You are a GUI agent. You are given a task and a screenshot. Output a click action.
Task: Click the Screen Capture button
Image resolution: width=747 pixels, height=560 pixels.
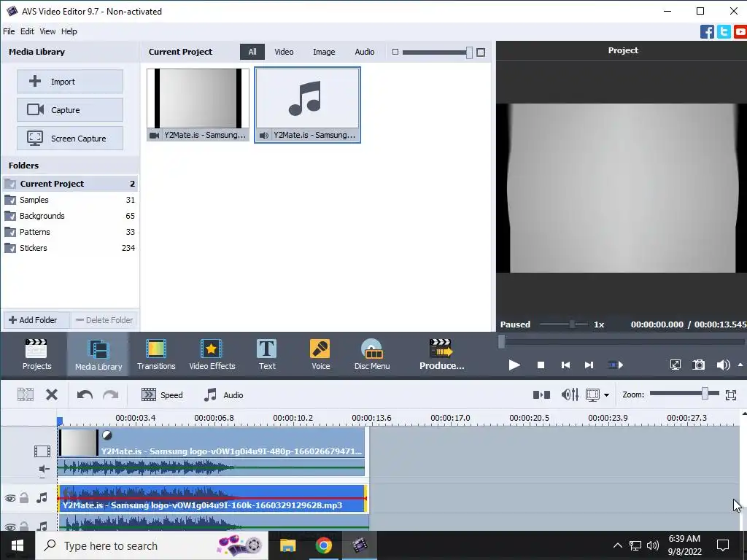coord(70,139)
